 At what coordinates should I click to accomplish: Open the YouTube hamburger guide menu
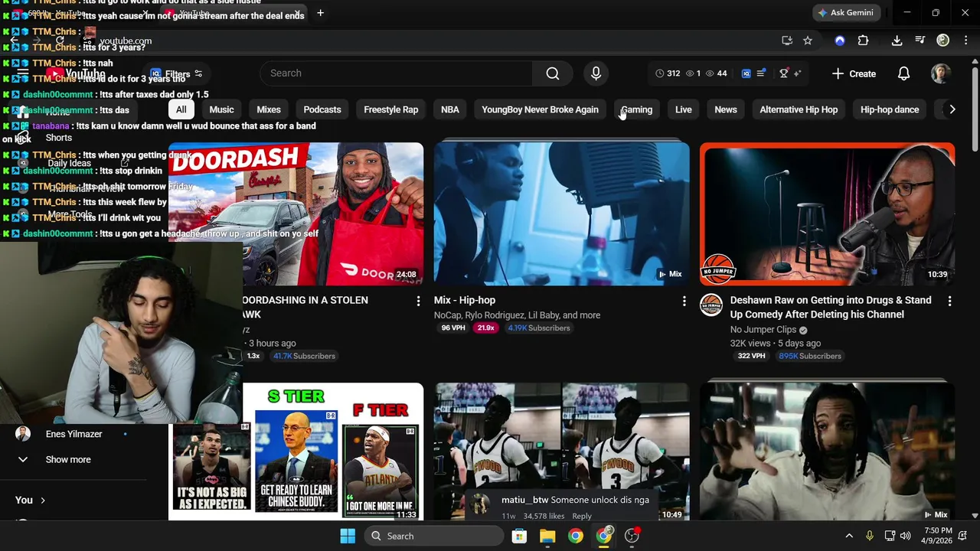23,74
